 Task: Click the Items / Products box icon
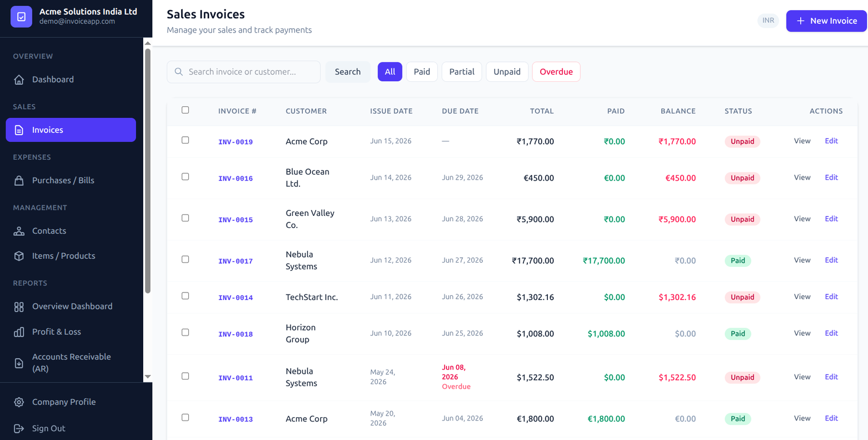[x=19, y=256]
